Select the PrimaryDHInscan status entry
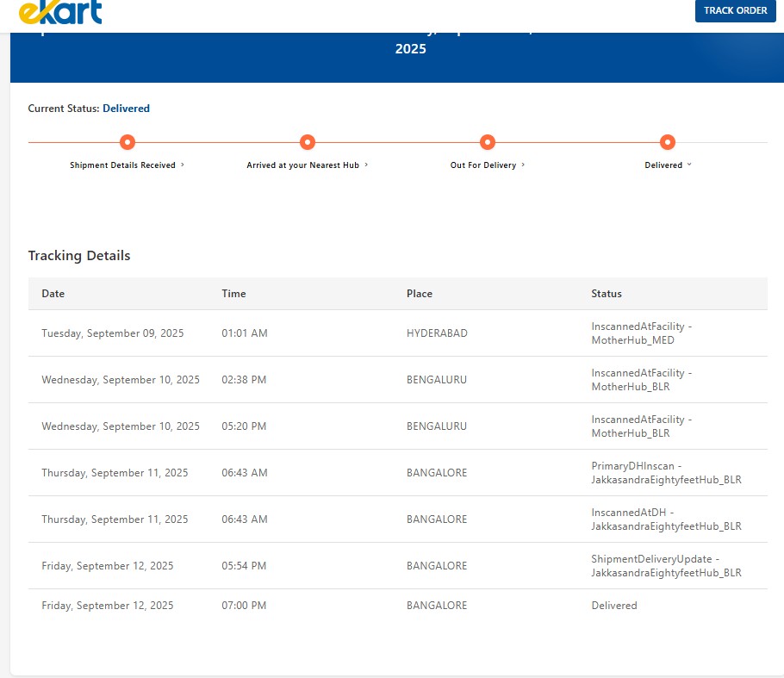 pos(666,473)
